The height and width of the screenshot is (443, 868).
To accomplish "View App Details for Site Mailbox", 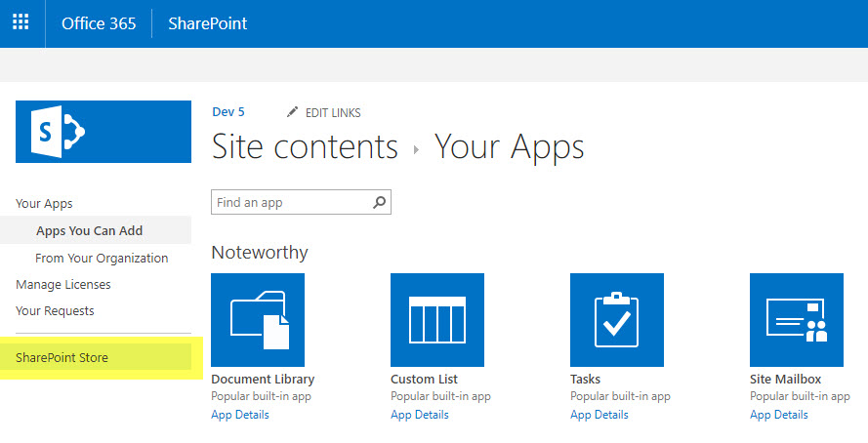I will (x=779, y=415).
